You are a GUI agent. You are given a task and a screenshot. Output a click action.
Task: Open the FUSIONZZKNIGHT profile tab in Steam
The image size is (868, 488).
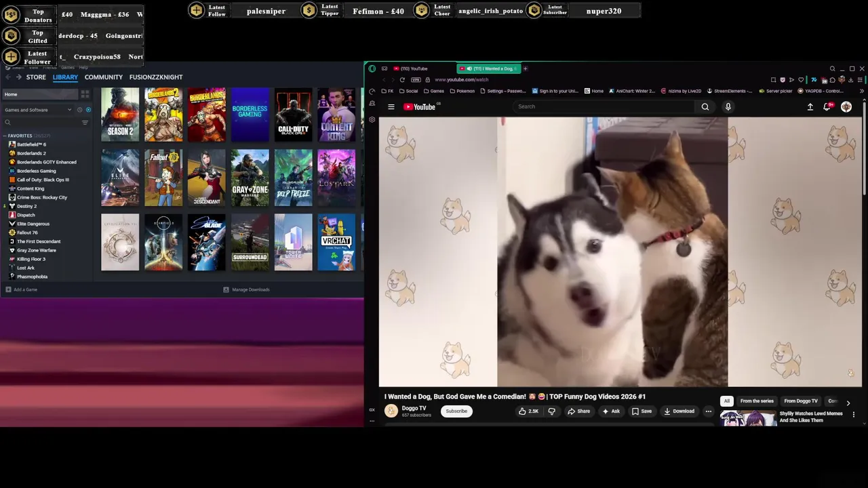[156, 77]
